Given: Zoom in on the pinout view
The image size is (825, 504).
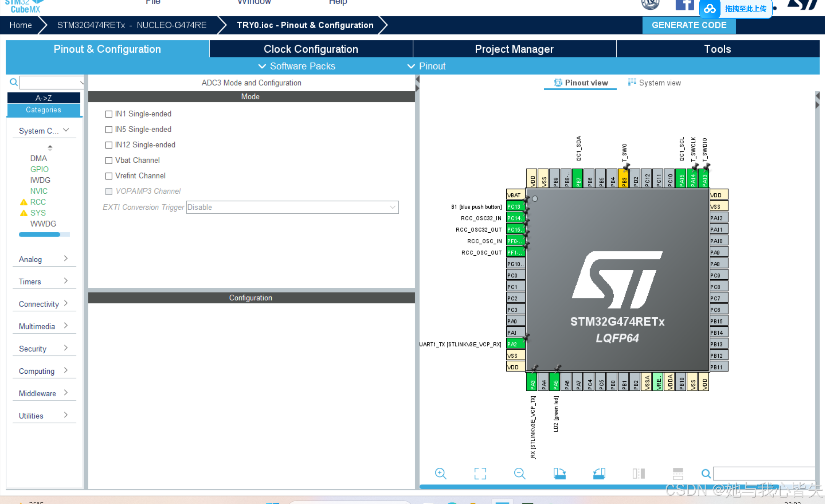Looking at the screenshot, I should pyautogui.click(x=440, y=473).
